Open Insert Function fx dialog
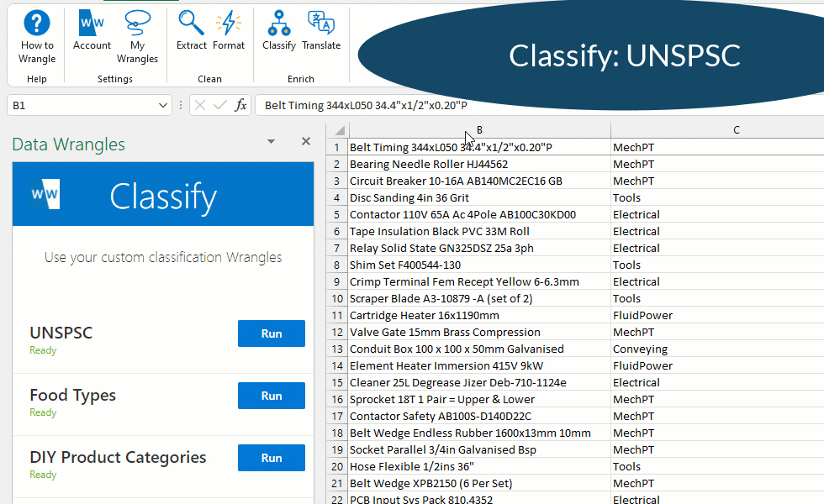This screenshot has width=824, height=504. coord(240,106)
